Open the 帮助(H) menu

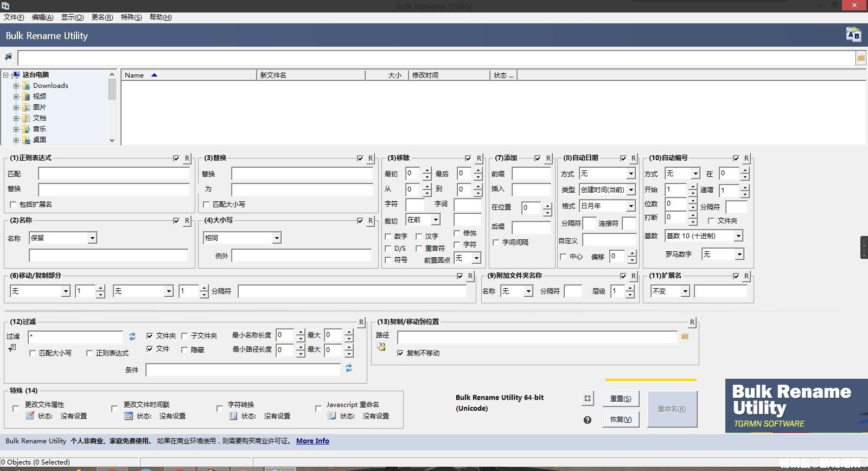(161, 17)
